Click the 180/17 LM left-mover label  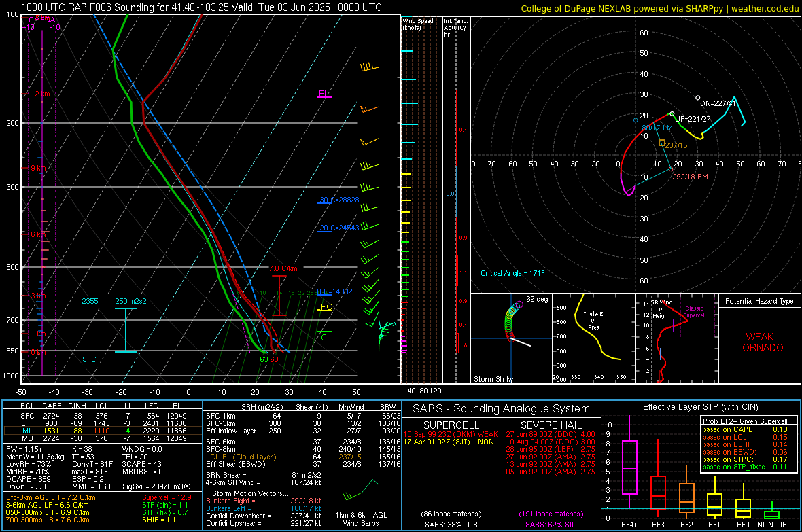655,128
